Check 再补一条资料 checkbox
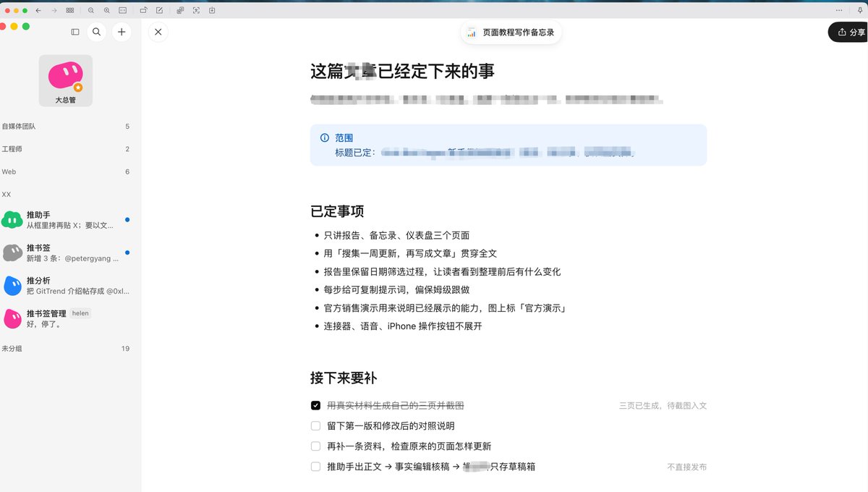Screen dimensions: 868x492 click(x=315, y=446)
